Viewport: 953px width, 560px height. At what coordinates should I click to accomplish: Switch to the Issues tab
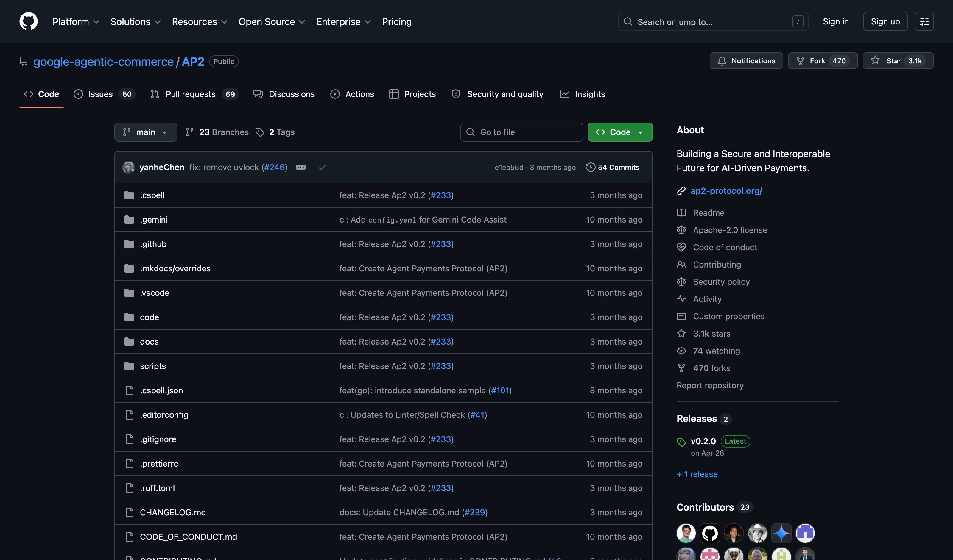click(104, 94)
